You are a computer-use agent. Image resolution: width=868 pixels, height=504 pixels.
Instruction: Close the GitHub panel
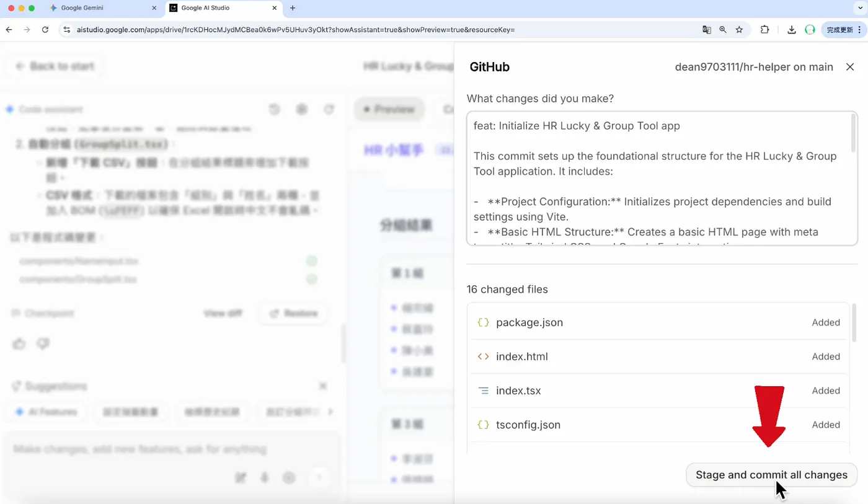coord(850,67)
